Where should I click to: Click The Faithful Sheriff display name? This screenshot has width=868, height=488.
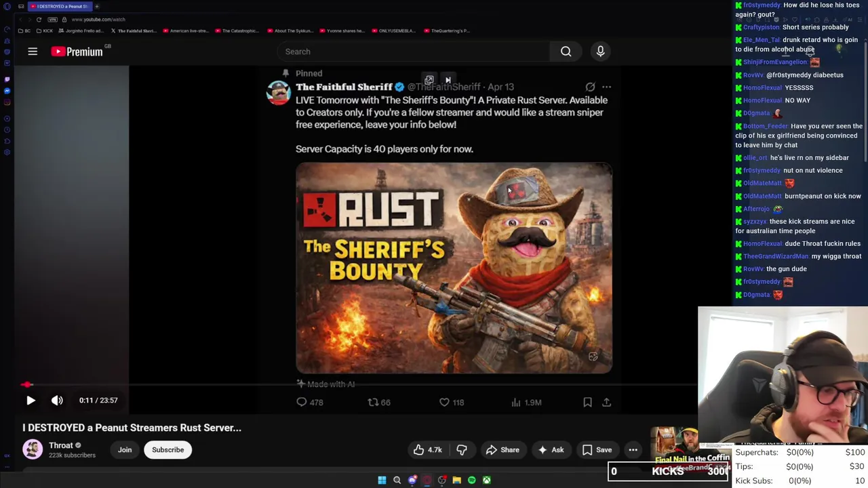point(344,87)
